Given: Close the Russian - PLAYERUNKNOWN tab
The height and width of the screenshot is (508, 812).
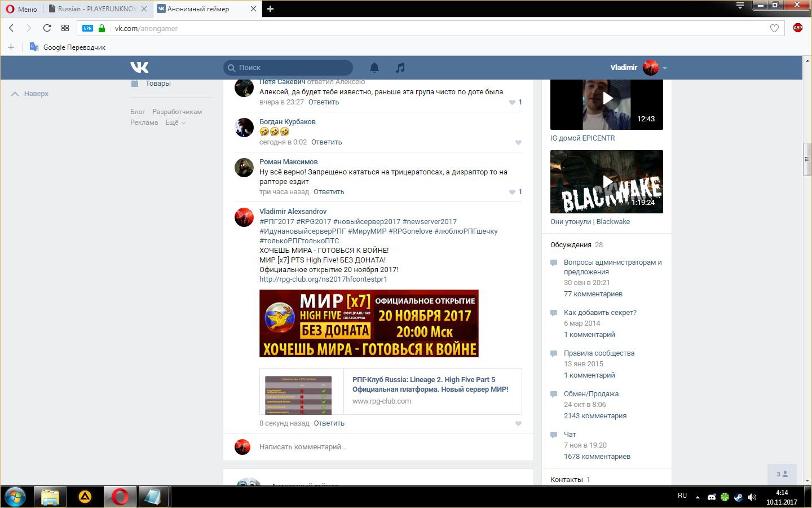Looking at the screenshot, I should pyautogui.click(x=144, y=8).
